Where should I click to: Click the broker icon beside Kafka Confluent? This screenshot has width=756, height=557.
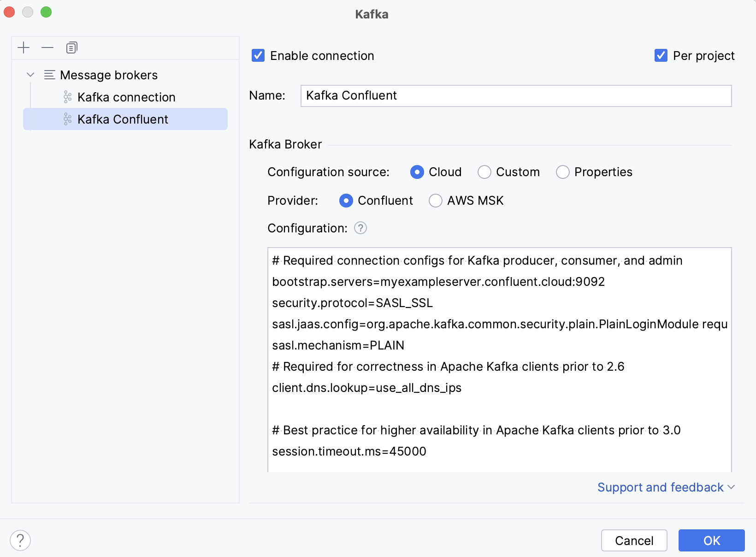pyautogui.click(x=67, y=119)
